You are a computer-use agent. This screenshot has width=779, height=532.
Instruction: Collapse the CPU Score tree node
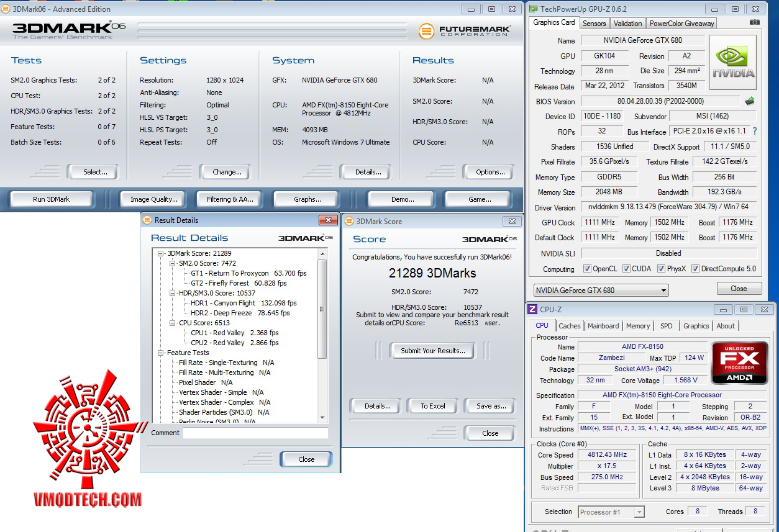coord(173,323)
